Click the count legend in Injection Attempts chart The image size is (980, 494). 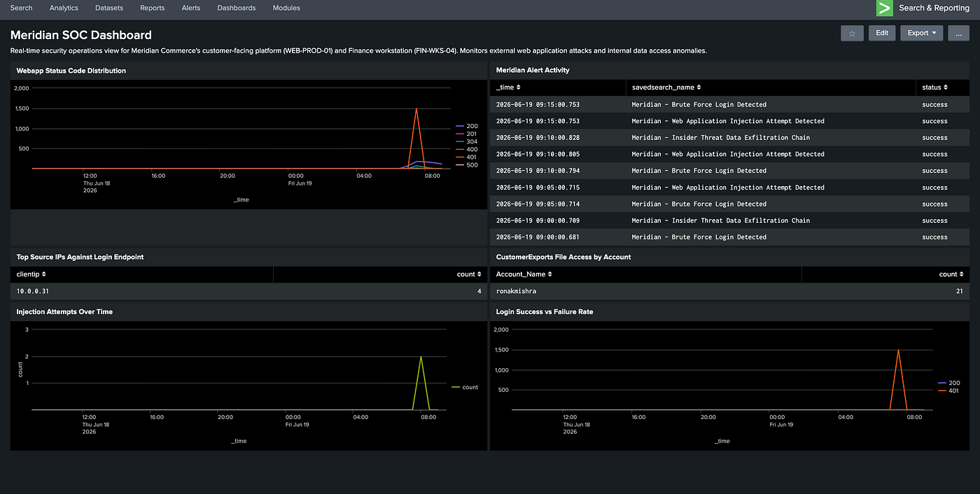tap(465, 387)
